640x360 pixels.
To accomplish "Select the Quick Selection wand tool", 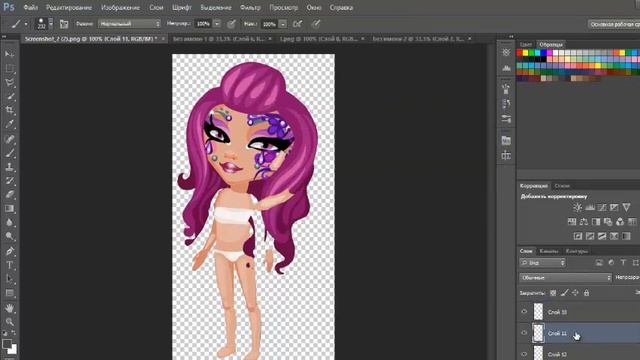I will click(x=10, y=96).
